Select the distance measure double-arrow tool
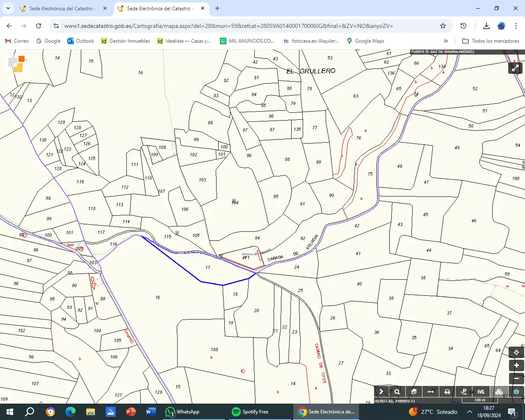This screenshot has height=420, width=525. 431,392
